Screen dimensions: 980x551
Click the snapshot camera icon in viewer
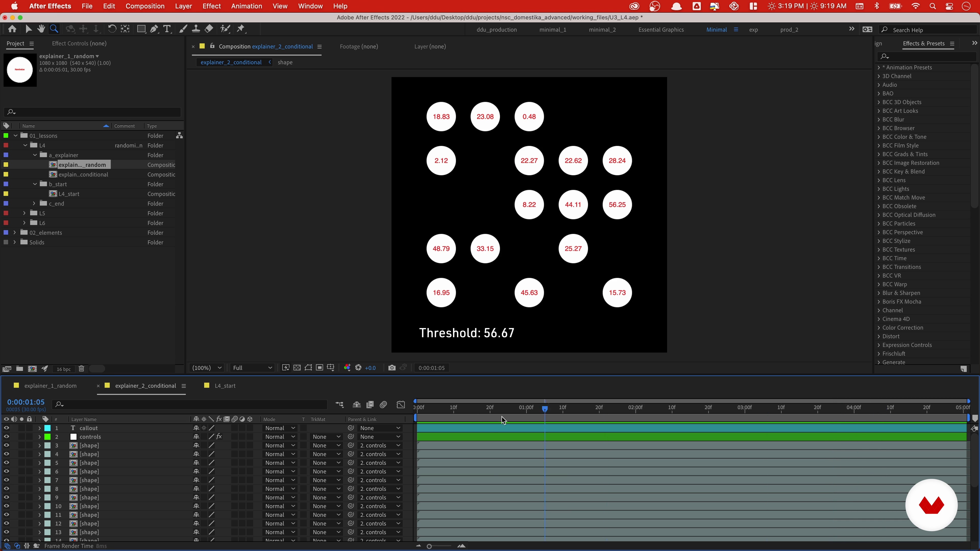point(392,368)
